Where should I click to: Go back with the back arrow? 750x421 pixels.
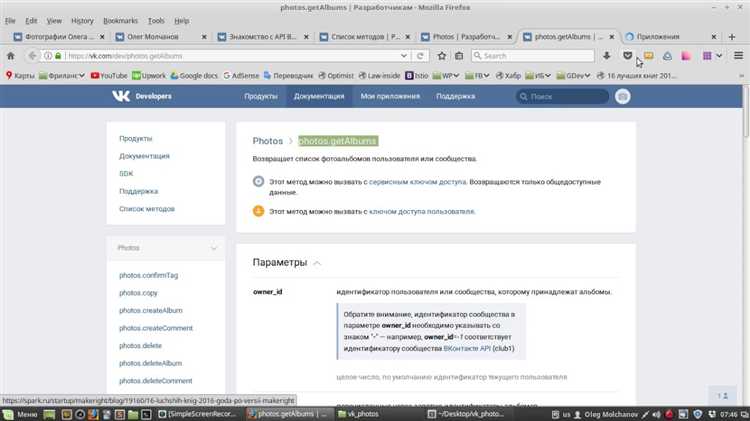[x=32, y=56]
